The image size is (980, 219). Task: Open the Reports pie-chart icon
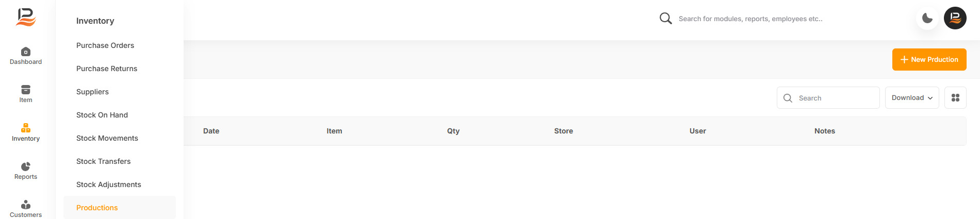(26, 166)
